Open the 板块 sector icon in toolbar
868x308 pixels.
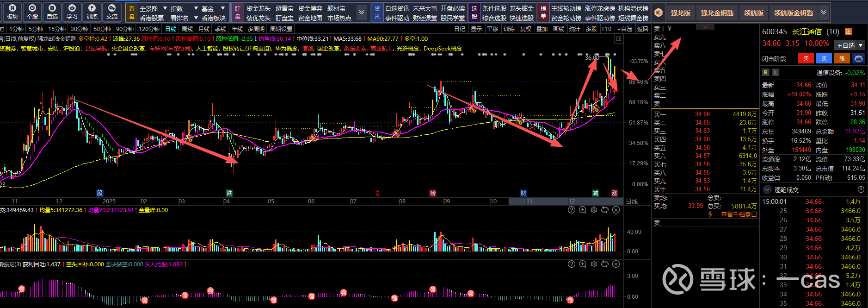12,12
